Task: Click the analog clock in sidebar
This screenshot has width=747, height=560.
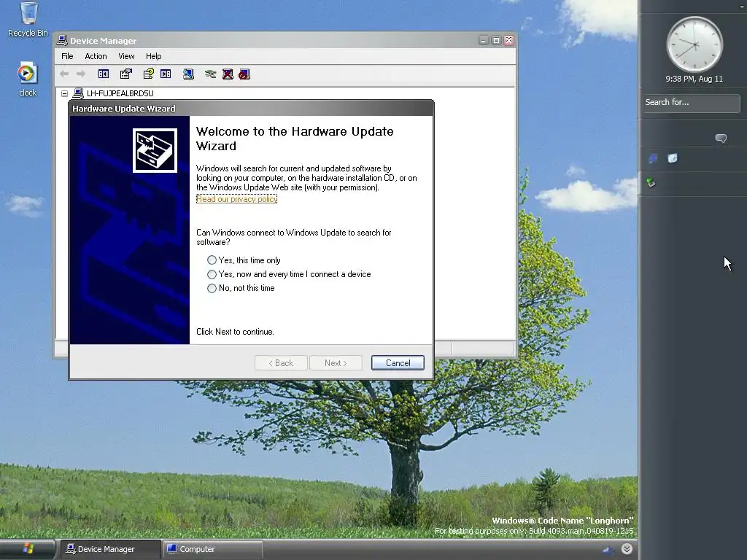Action: (694, 44)
